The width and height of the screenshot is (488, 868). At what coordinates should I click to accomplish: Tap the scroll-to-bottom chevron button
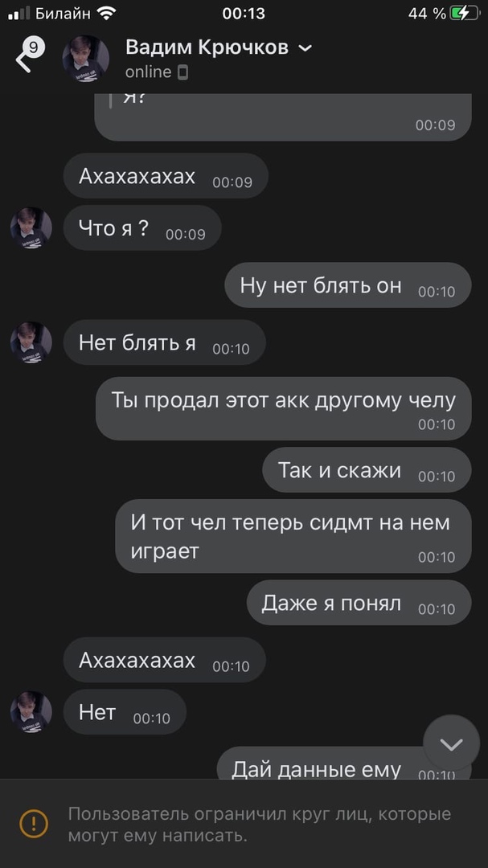click(x=452, y=744)
